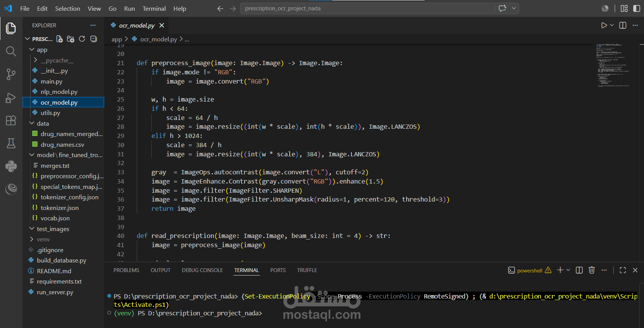644x328 pixels.
Task: Click the New File icon in Explorer
Action: [59, 39]
